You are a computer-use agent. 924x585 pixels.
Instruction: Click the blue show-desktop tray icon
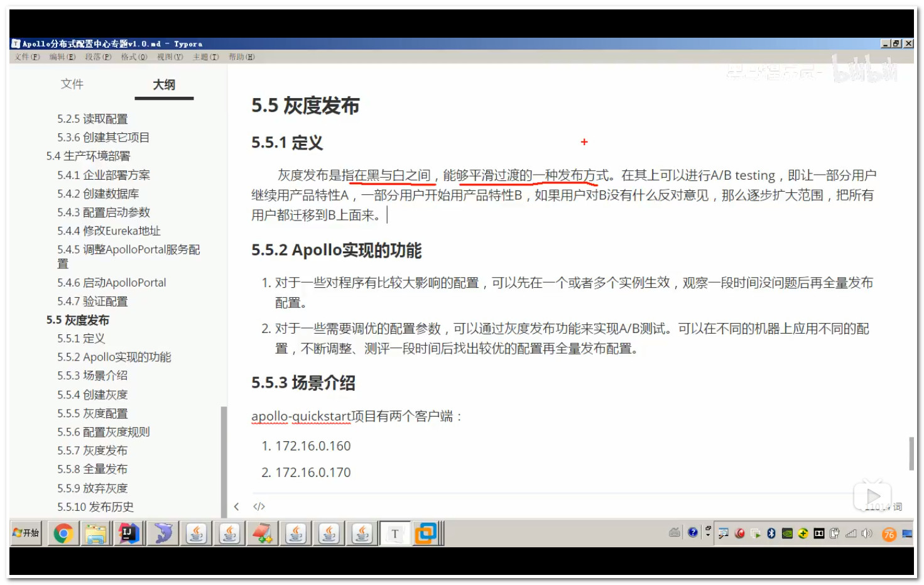click(907, 533)
